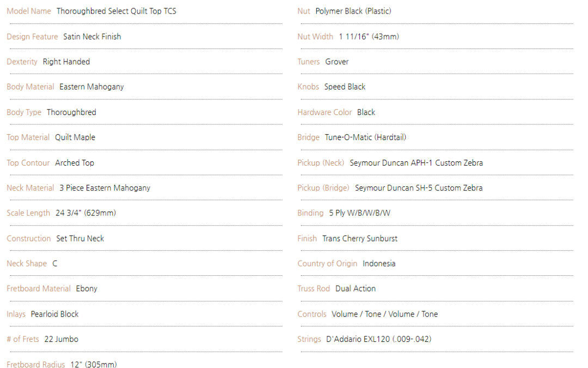Click the Country of Origin label
Screen dimensions: 588x368
click(x=327, y=264)
